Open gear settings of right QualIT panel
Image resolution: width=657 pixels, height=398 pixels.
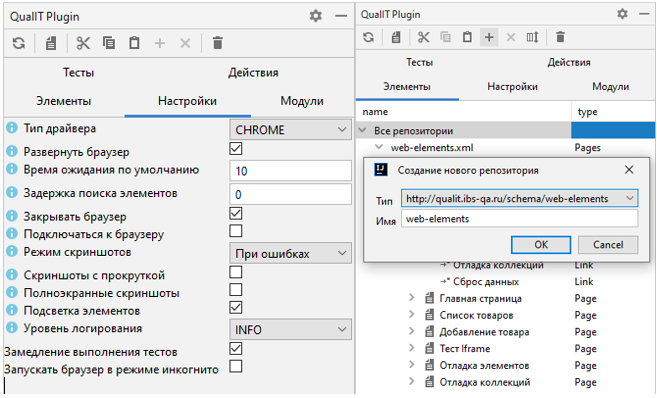click(x=623, y=14)
